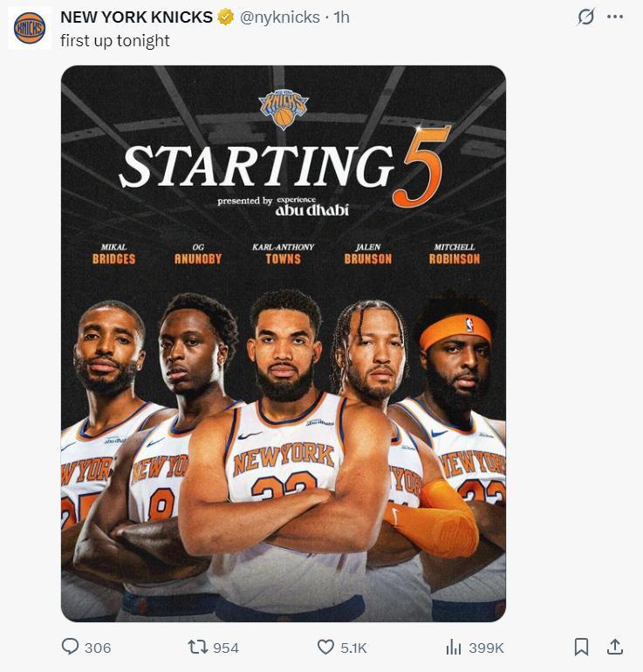
Task: Click the 306 replies count
Action: pyautogui.click(x=98, y=648)
